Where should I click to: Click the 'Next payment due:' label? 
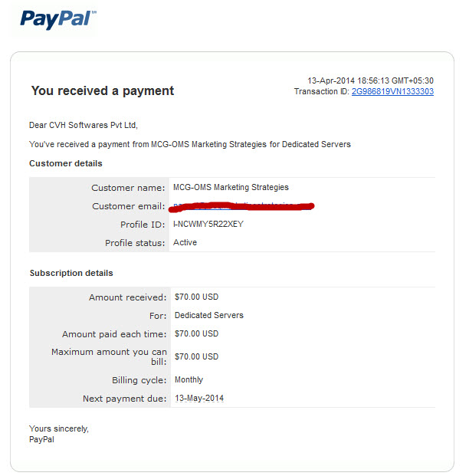125,399
